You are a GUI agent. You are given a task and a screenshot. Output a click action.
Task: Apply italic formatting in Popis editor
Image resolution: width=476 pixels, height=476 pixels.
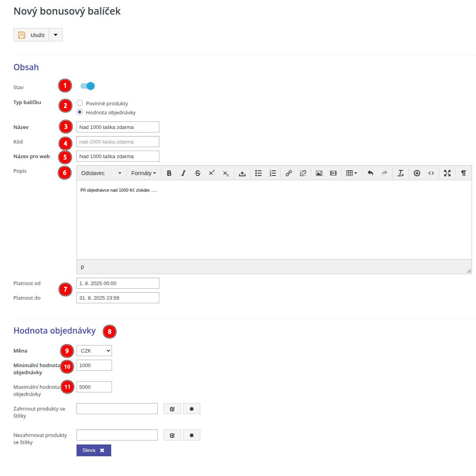click(183, 173)
